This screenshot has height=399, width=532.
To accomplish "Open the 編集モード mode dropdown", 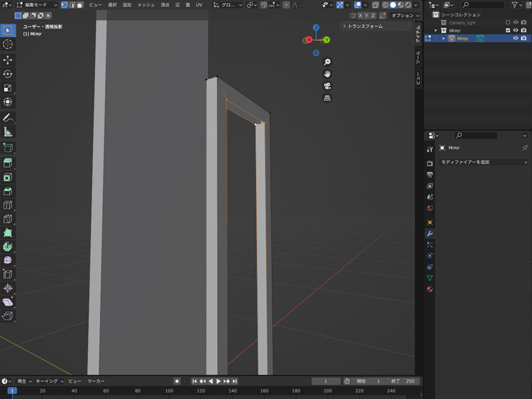I will 35,4.
